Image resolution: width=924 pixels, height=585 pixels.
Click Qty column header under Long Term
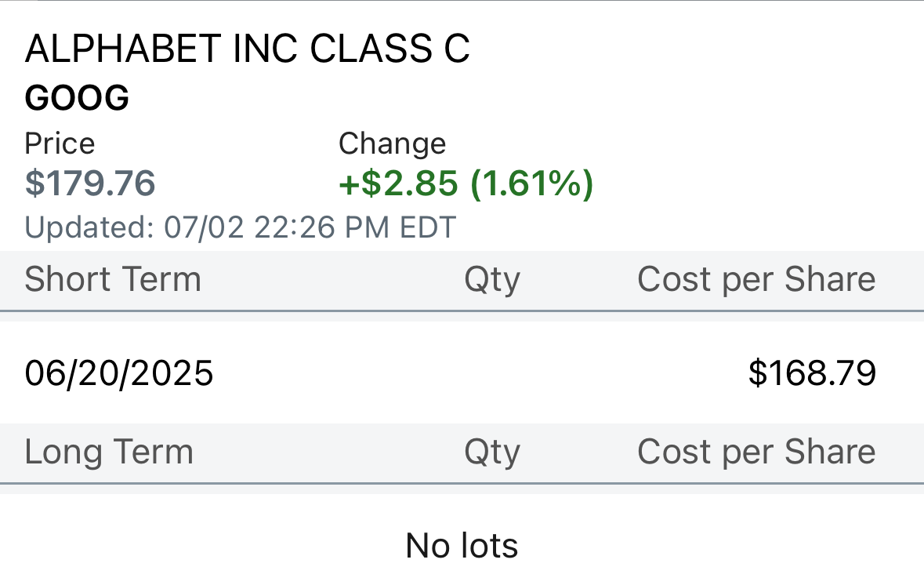(491, 452)
